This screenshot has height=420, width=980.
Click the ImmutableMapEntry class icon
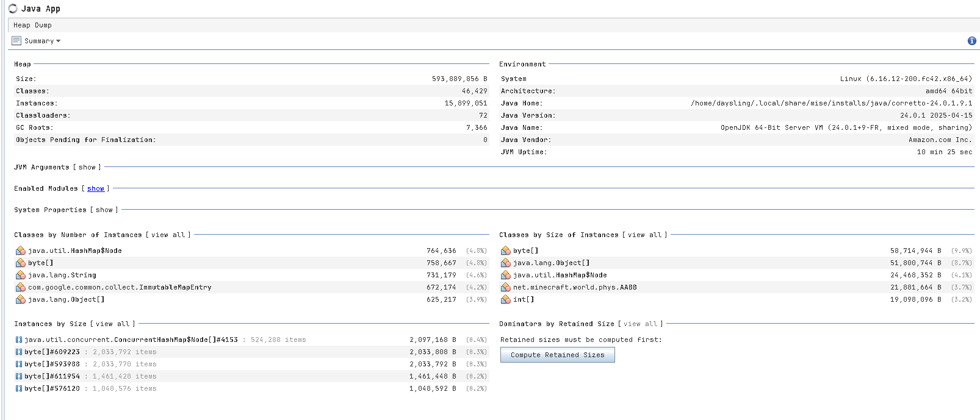(20, 287)
